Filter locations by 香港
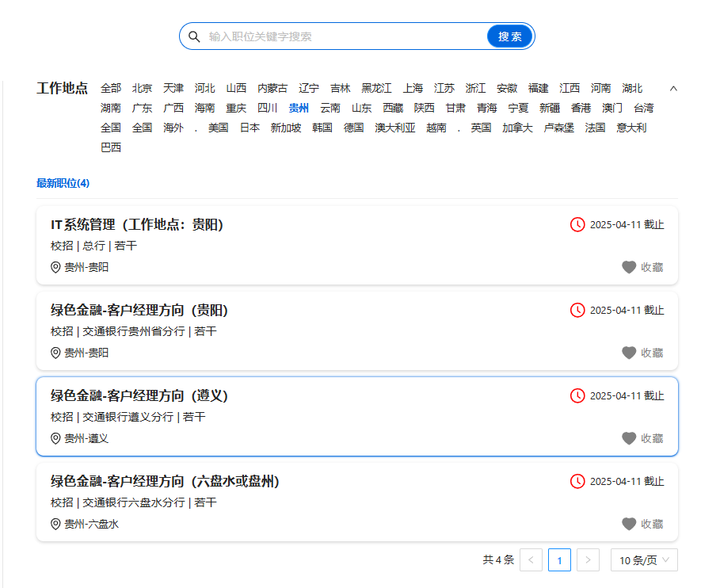 click(x=581, y=109)
